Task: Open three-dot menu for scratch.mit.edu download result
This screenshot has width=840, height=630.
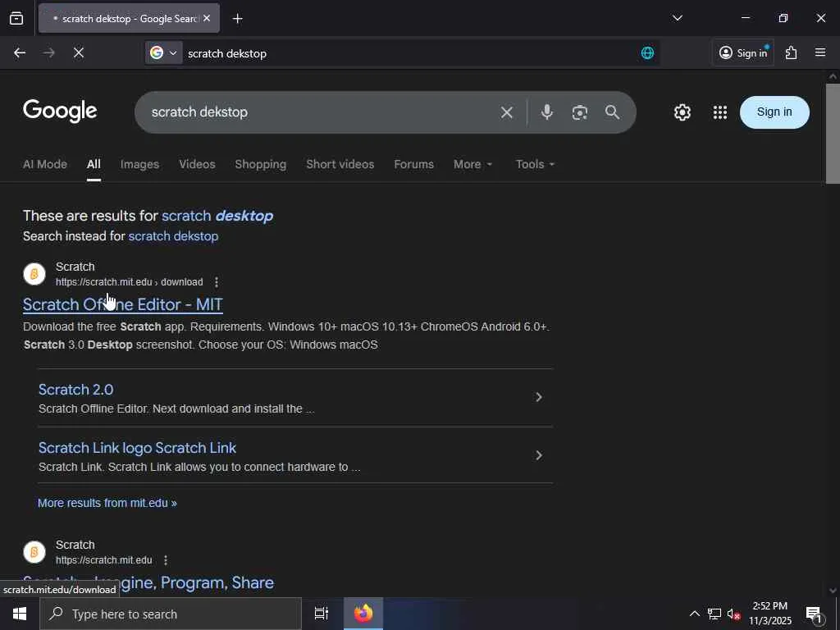Action: tap(217, 282)
